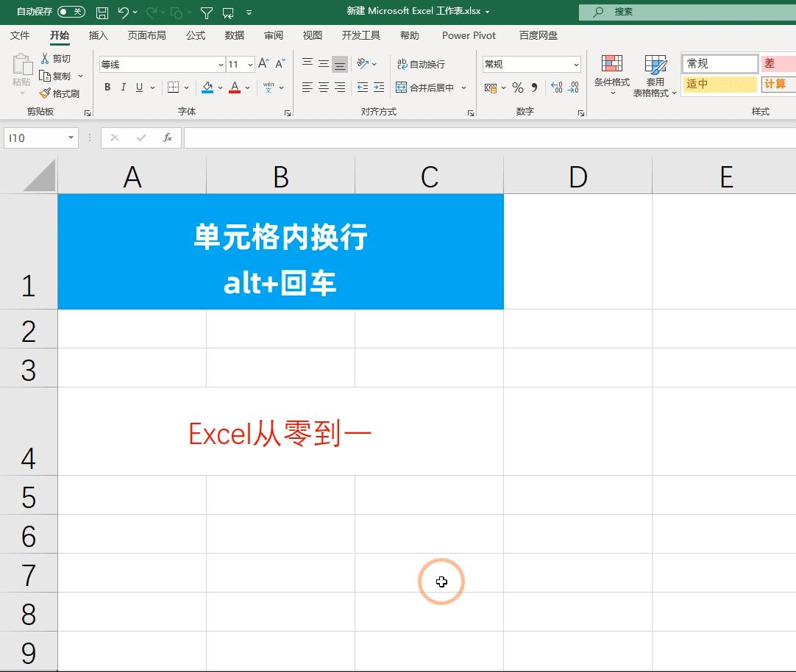Click Merge and Center (合并后居中)
This screenshot has width=796, height=672.
[x=427, y=87]
